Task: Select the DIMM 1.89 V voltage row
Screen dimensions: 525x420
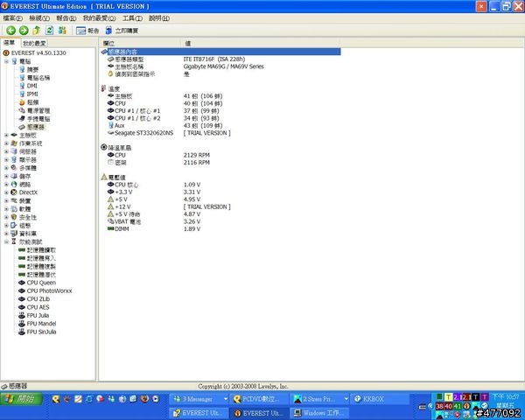Action: [154, 228]
